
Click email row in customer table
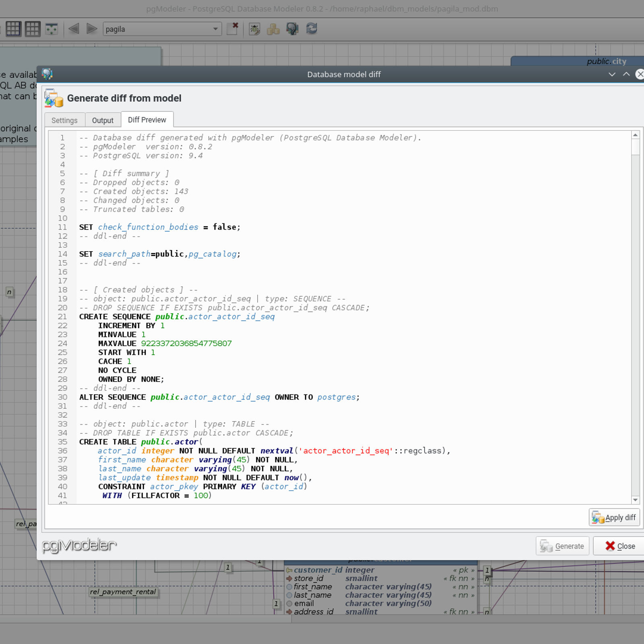point(381,603)
